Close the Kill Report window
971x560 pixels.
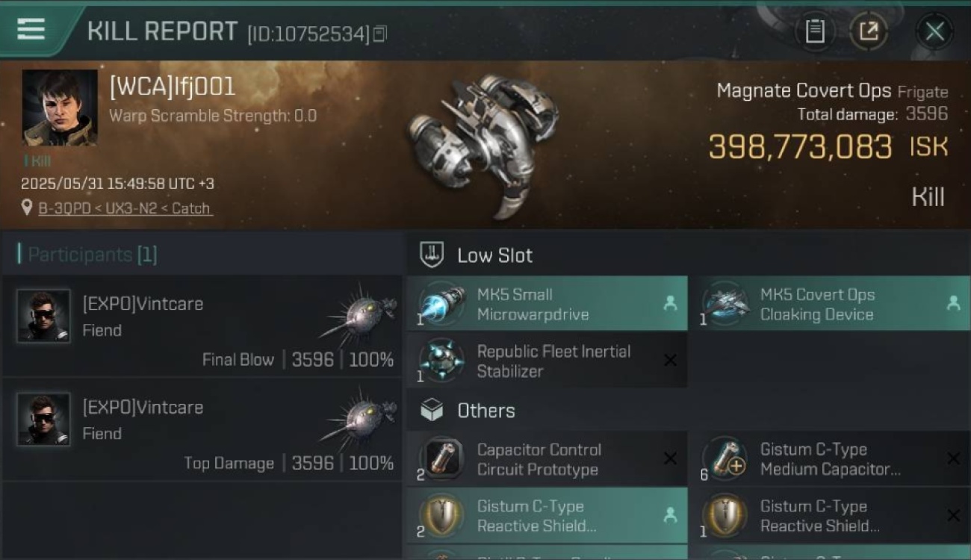[x=934, y=31]
